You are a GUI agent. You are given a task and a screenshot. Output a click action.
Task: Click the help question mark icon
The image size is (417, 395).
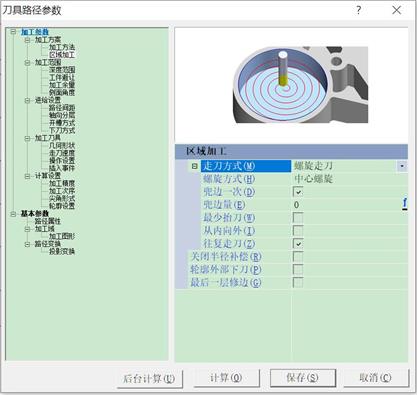click(358, 10)
